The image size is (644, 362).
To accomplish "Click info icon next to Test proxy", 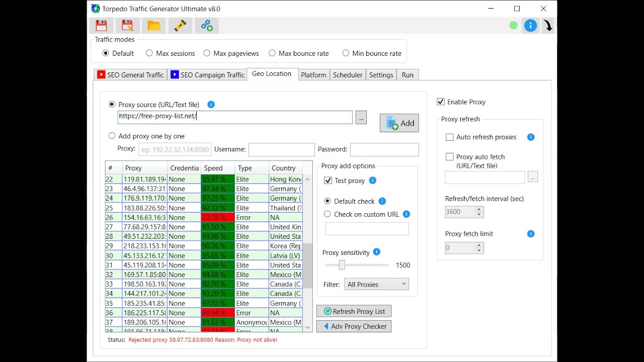I will pos(373,180).
